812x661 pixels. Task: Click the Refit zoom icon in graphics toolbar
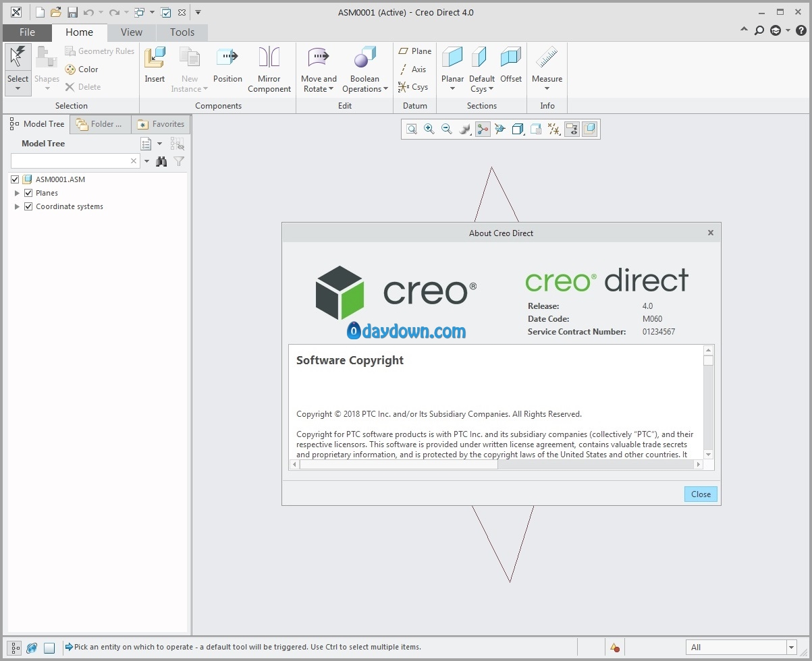[411, 129]
